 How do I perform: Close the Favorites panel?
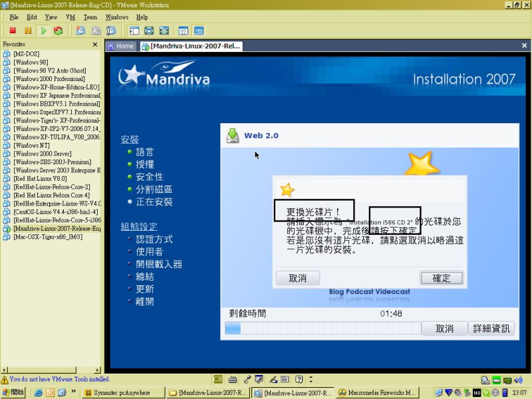[95, 45]
